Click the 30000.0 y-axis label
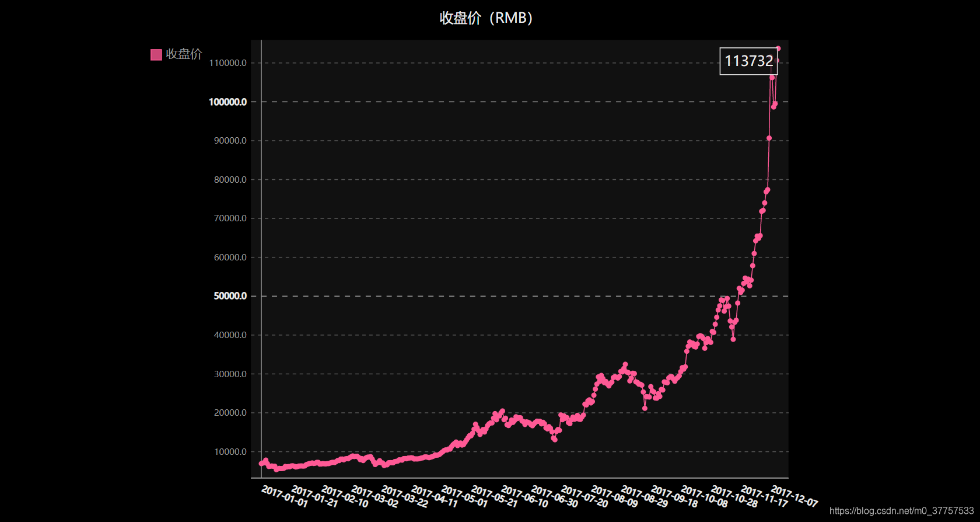This screenshot has height=522, width=980. (x=230, y=374)
